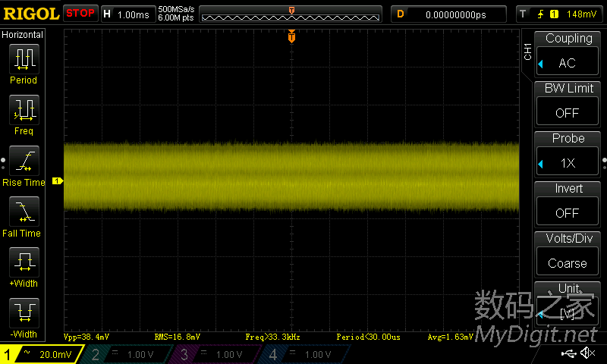Click the Vpp=38.4mV measurement
The height and width of the screenshot is (364, 607).
86,337
